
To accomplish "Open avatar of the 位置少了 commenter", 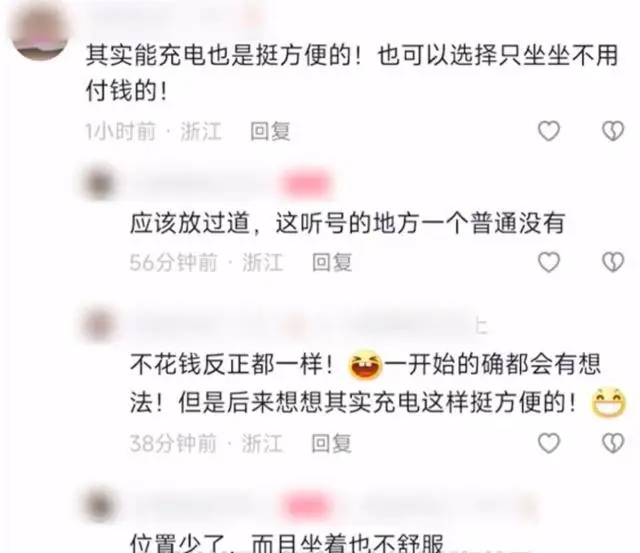I will point(99,506).
